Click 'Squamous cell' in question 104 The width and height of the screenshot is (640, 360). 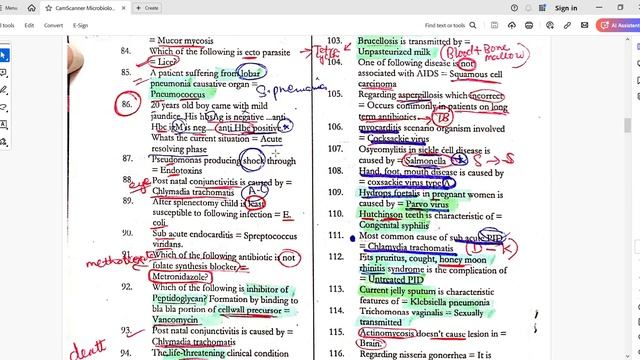(x=476, y=74)
